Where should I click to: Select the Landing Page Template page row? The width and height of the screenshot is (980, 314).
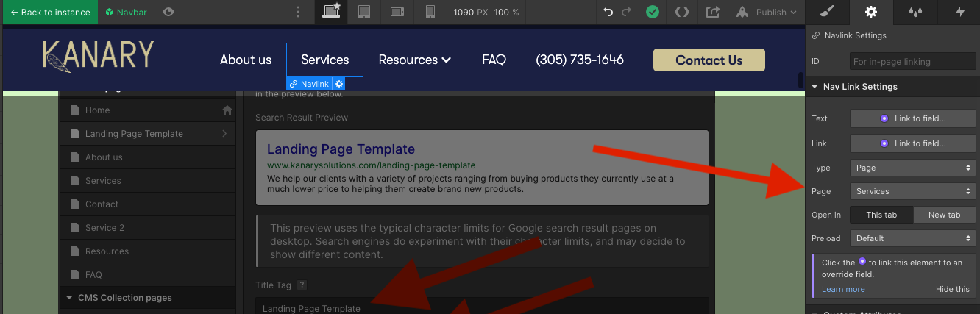[x=147, y=134]
